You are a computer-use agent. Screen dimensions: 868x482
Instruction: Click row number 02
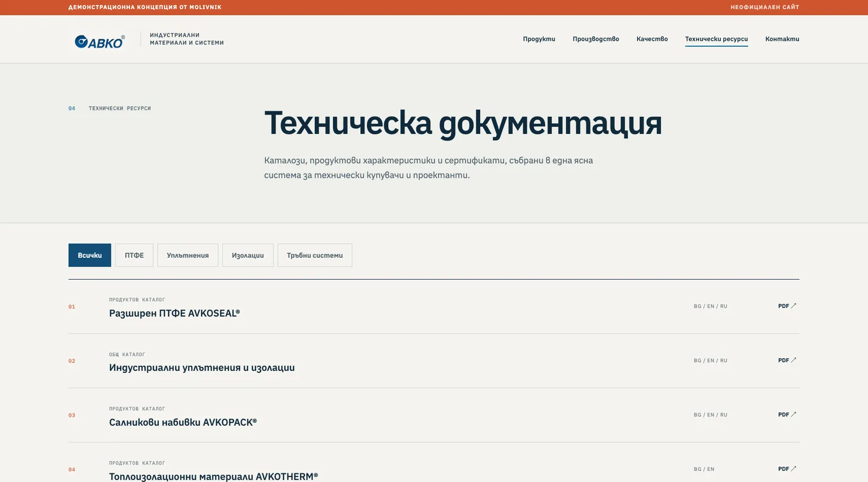pos(72,361)
